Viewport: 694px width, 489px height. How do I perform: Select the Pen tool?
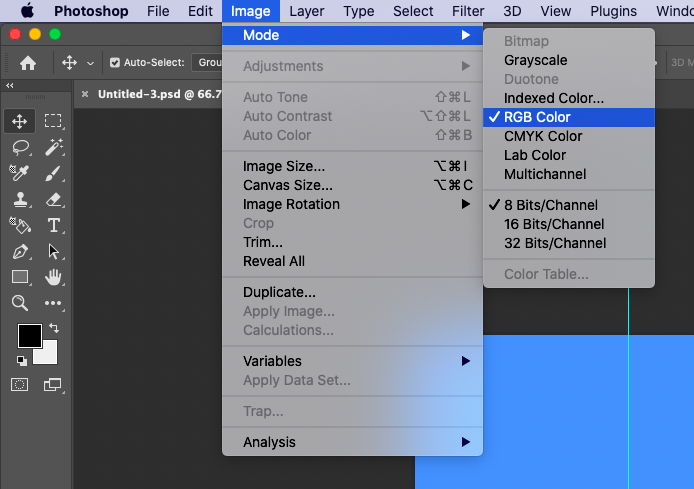click(20, 252)
